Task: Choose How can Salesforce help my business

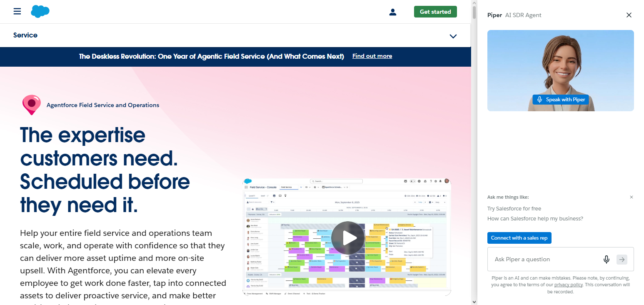Action: [x=535, y=218]
